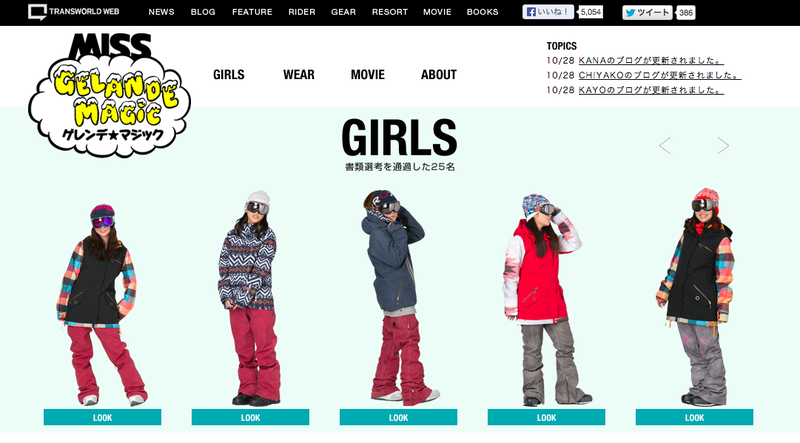Click the Miss Gelande Magic cloud logo

coord(110,95)
